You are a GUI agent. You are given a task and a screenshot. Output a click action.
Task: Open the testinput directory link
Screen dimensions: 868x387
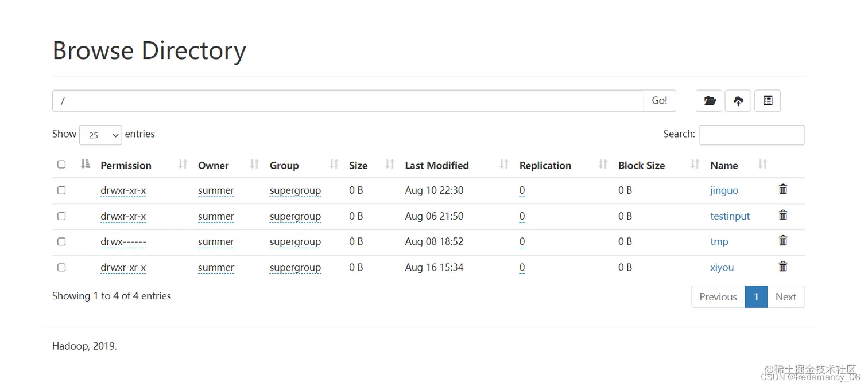[x=730, y=216]
